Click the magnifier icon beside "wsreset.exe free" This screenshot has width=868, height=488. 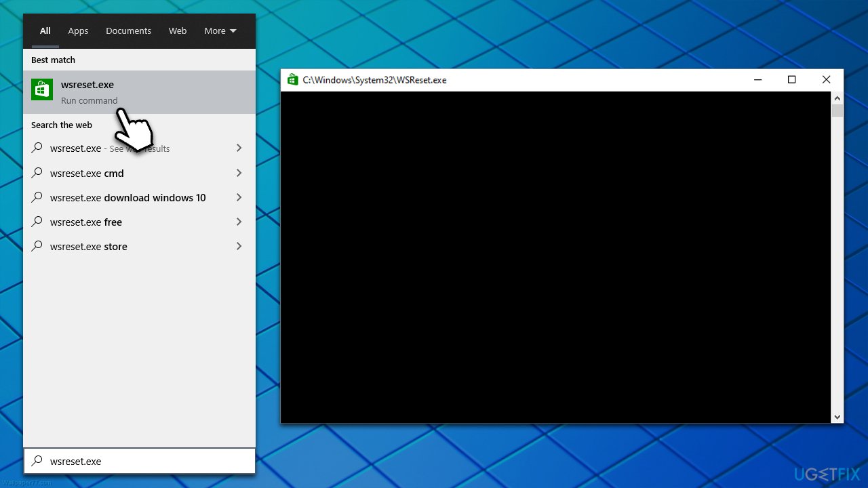[37, 222]
